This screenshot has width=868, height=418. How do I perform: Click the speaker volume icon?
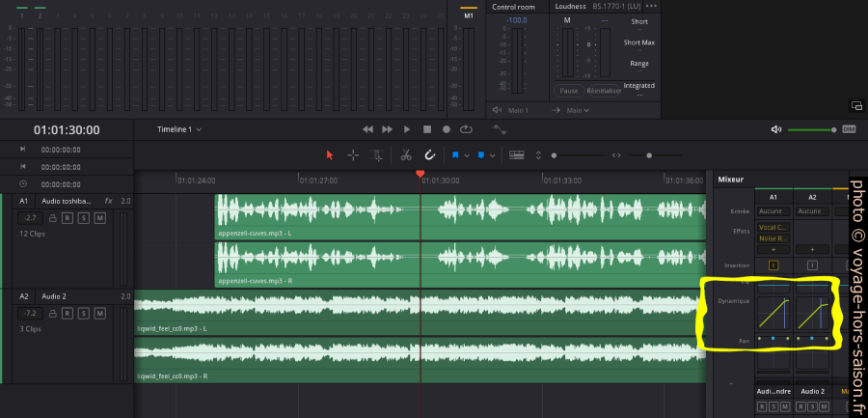[x=776, y=129]
